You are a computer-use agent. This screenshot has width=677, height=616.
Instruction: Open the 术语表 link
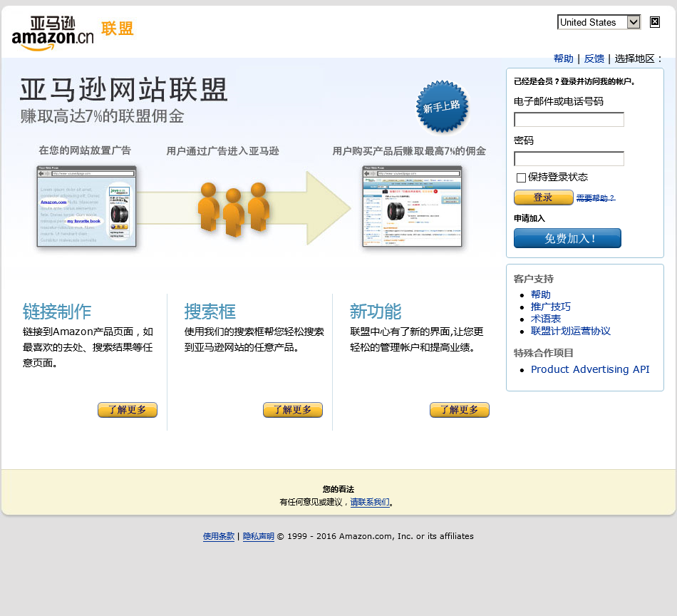(x=546, y=319)
